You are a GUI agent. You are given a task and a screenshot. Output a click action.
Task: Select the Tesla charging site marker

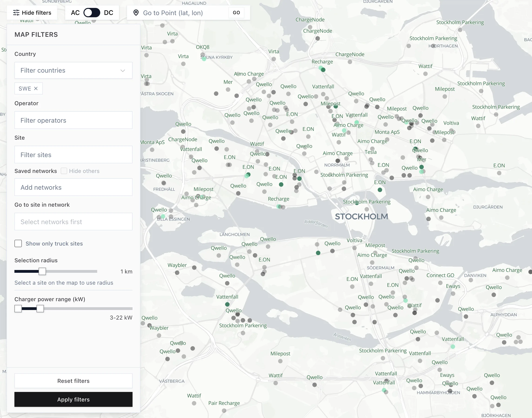(371, 159)
